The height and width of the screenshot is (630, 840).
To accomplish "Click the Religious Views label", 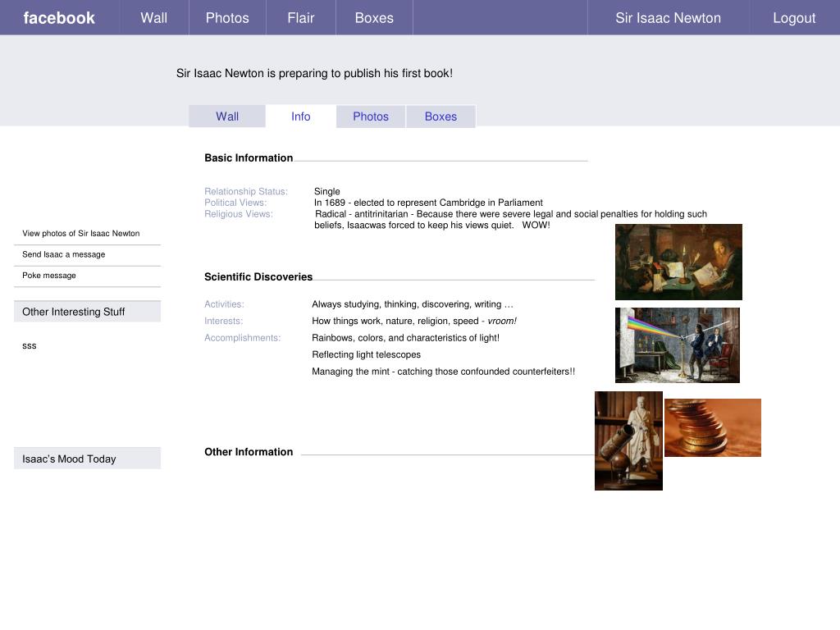I will [x=239, y=214].
